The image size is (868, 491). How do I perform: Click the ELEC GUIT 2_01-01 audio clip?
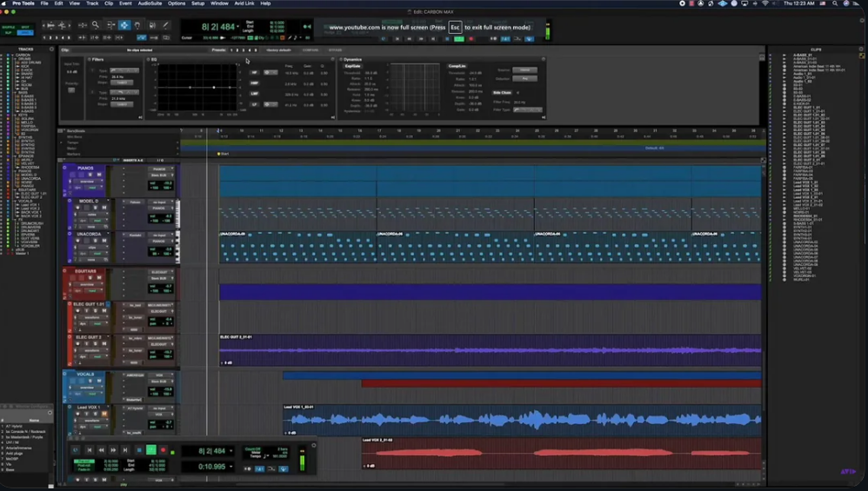[x=491, y=350]
